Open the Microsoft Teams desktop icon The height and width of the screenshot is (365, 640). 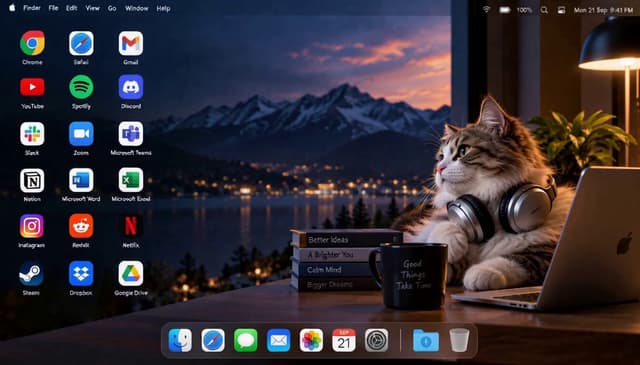(131, 134)
